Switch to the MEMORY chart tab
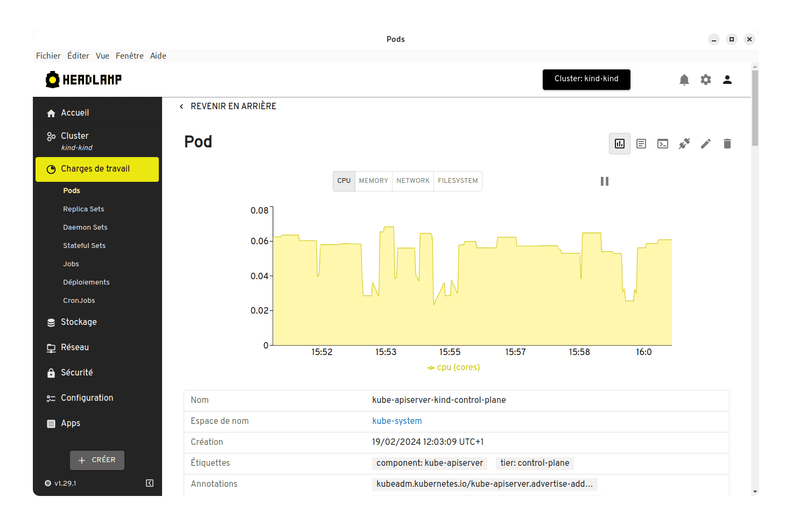This screenshot has width=792, height=532. click(x=374, y=181)
